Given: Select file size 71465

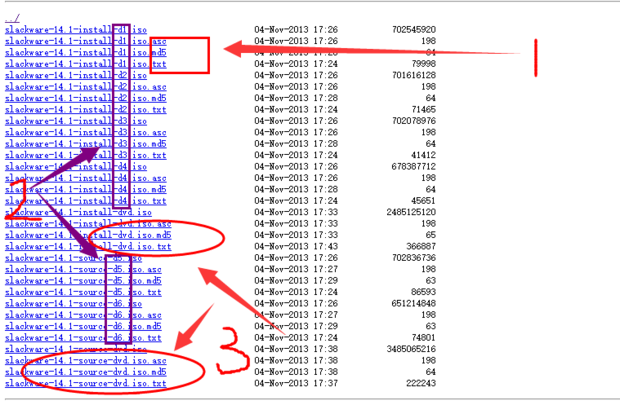Looking at the screenshot, I should point(424,110).
